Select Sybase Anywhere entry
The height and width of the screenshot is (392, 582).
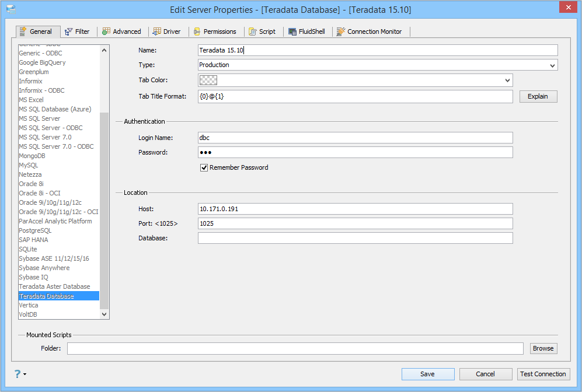(59, 268)
